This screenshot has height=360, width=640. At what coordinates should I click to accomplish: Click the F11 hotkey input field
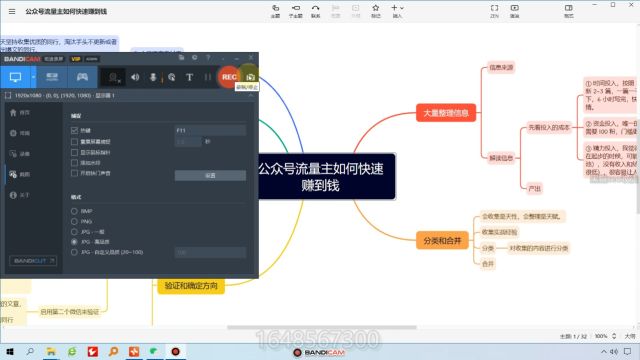pos(210,131)
